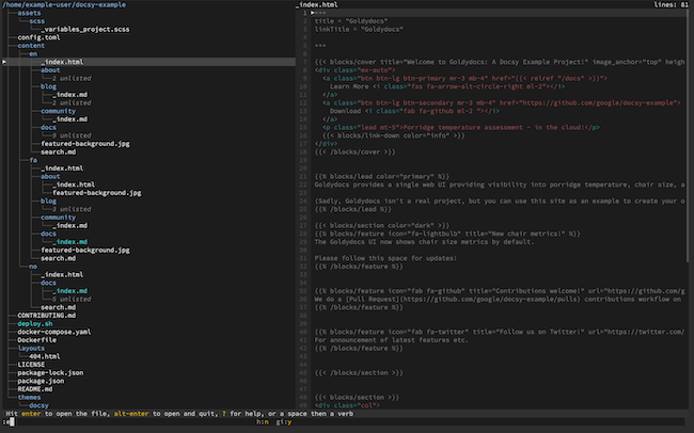Click the deploy.sh script entry
Viewport: 694px width, 433px height.
tap(34, 323)
